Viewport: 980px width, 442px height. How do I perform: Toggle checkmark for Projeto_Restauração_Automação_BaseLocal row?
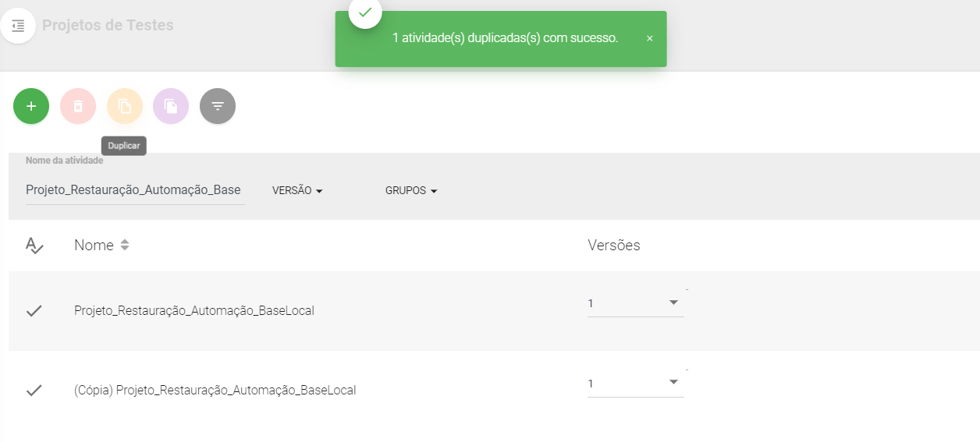(34, 311)
